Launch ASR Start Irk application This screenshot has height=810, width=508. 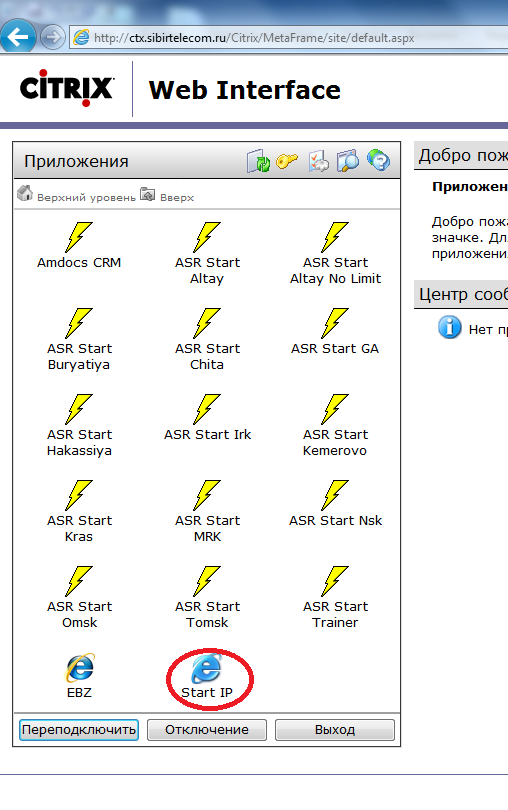point(207,410)
